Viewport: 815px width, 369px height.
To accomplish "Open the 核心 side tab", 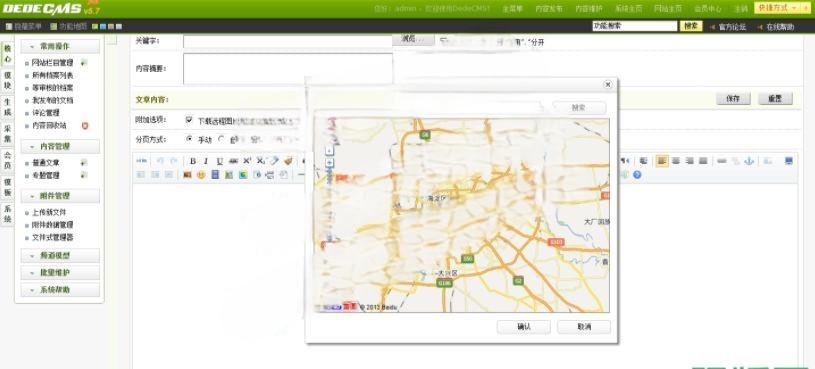I will pyautogui.click(x=7, y=54).
